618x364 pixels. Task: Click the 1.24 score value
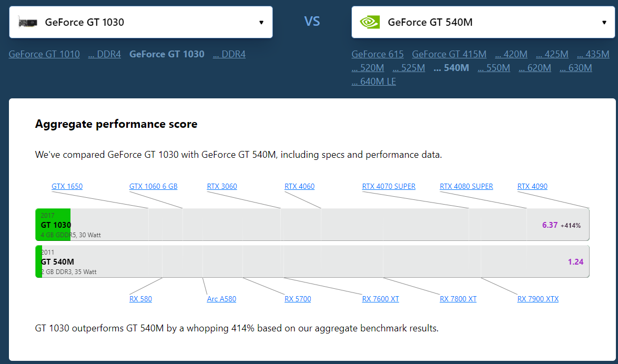tap(575, 262)
